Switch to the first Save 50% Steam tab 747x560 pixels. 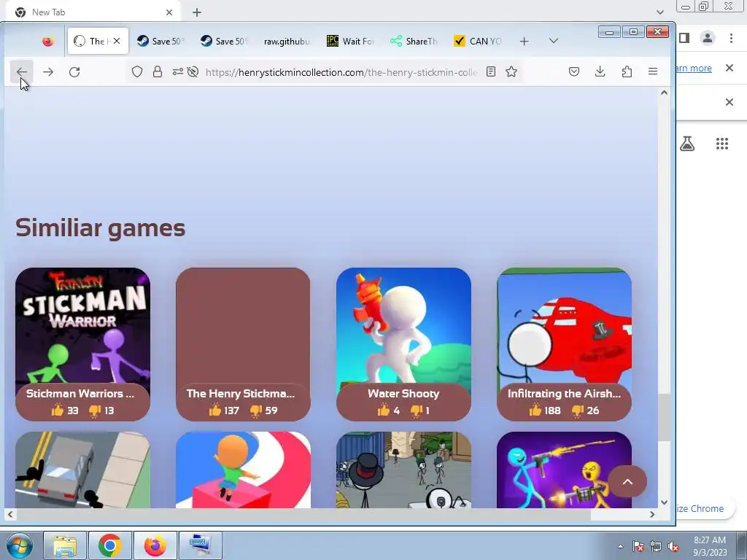point(161,42)
